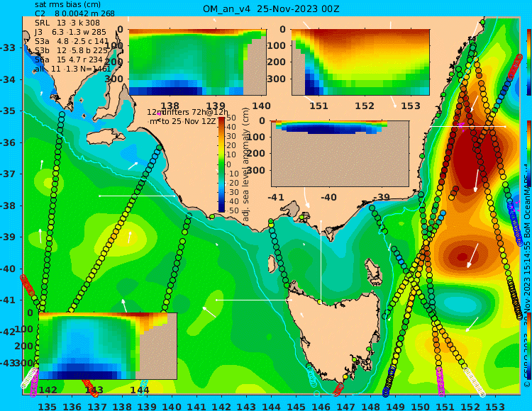The image size is (532, 411).
Task: Select the J3 satellite statistics row
Action: coord(70,32)
